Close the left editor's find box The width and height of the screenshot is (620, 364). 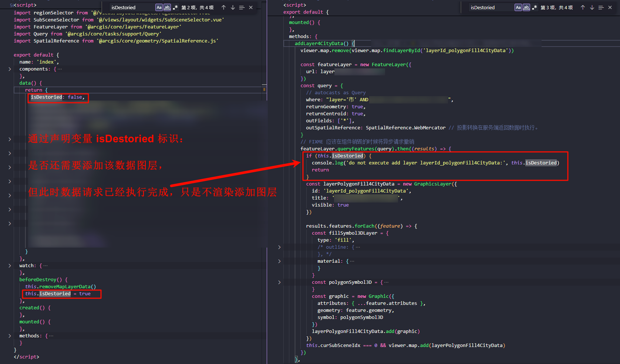point(251,7)
